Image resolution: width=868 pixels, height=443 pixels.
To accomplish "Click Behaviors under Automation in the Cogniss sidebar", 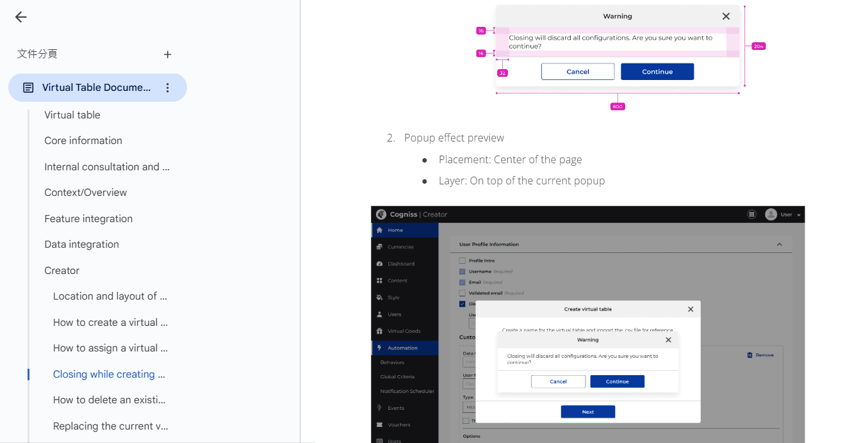I will 392,362.
